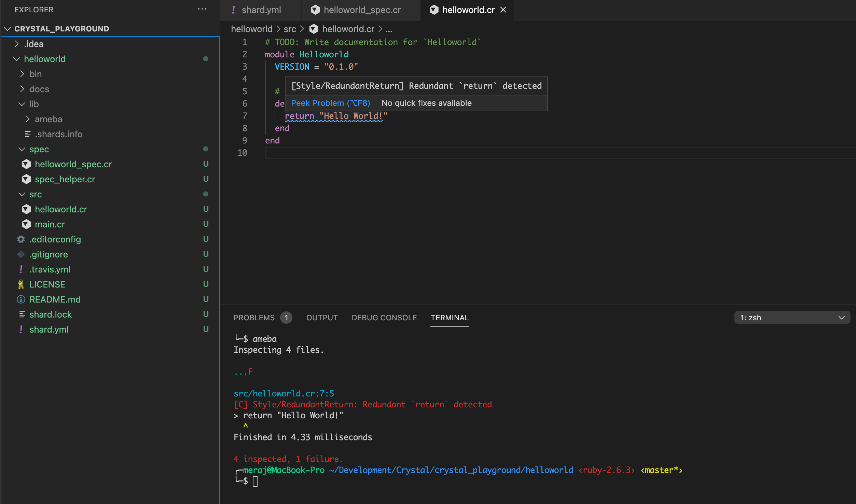Open Explorer more actions via the ellipsis icon

(x=202, y=9)
